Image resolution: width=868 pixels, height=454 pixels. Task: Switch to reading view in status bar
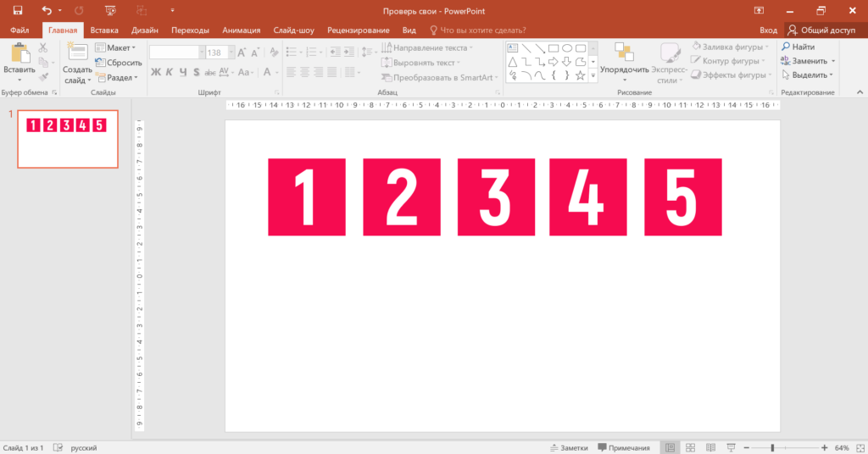coord(709,447)
